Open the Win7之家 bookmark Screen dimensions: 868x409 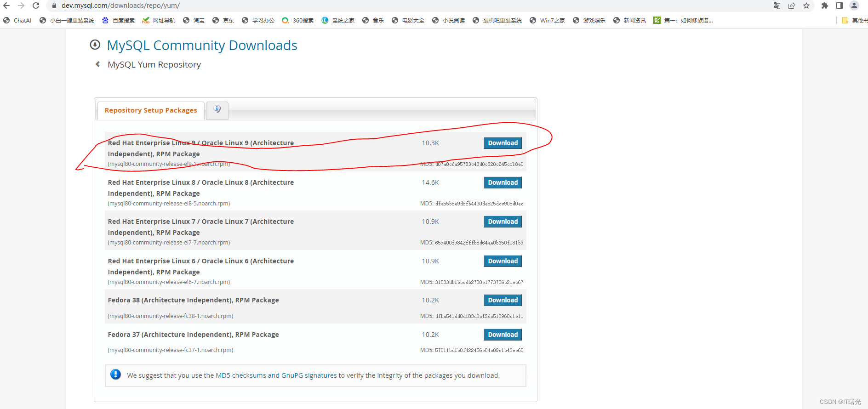(548, 20)
